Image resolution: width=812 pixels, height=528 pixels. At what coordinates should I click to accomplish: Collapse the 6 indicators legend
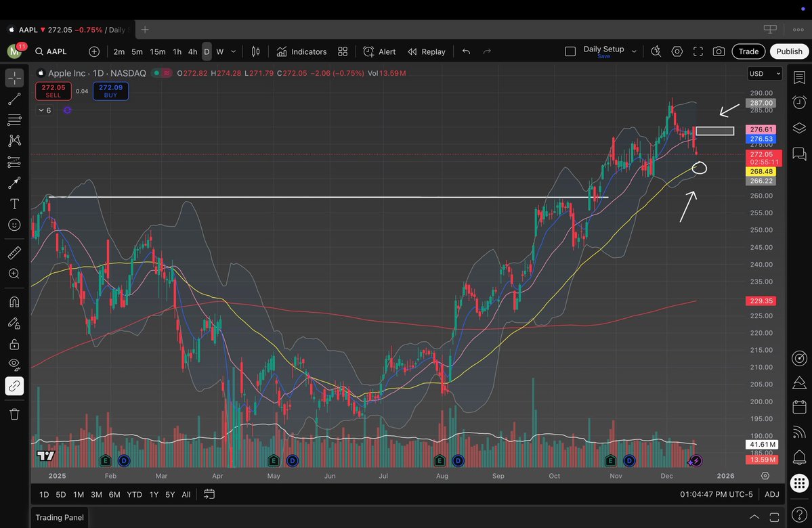[45, 110]
